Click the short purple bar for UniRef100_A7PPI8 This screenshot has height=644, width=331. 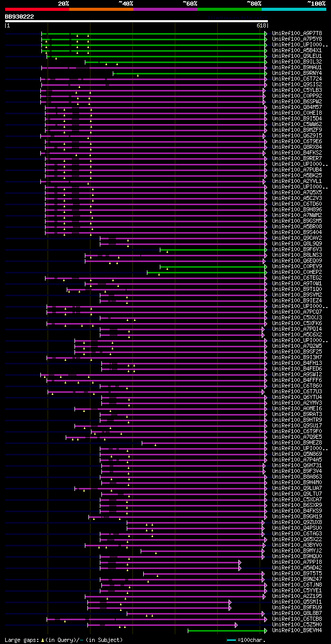point(171,562)
